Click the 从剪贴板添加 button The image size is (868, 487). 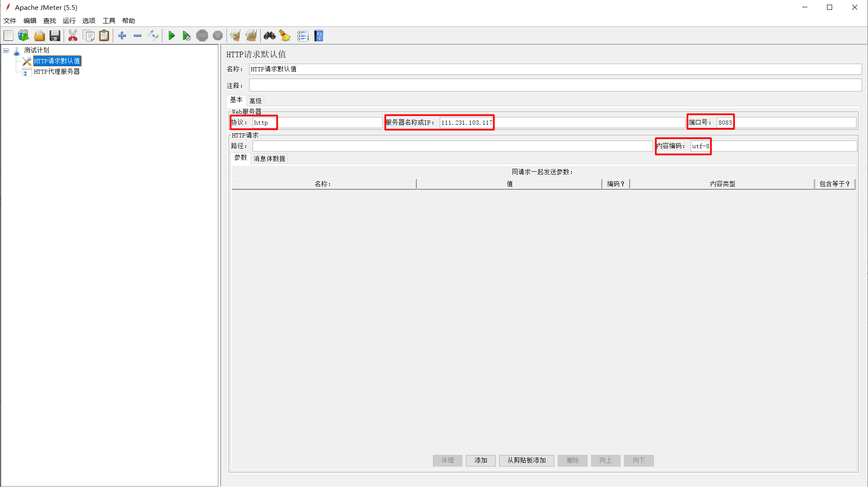(x=527, y=461)
